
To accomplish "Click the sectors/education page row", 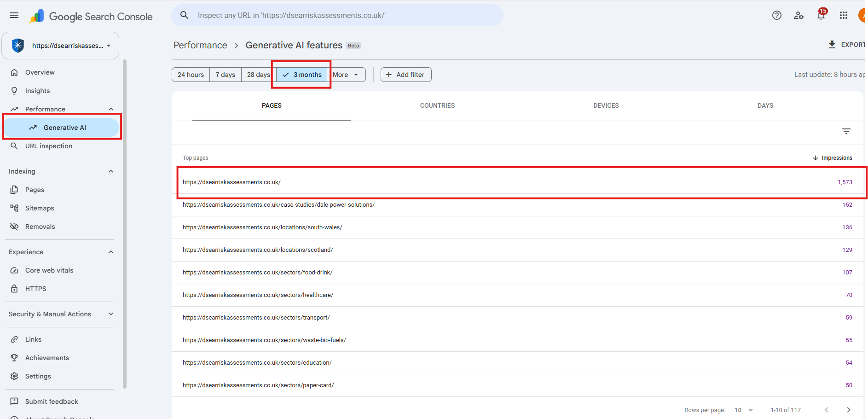I will coord(517,363).
